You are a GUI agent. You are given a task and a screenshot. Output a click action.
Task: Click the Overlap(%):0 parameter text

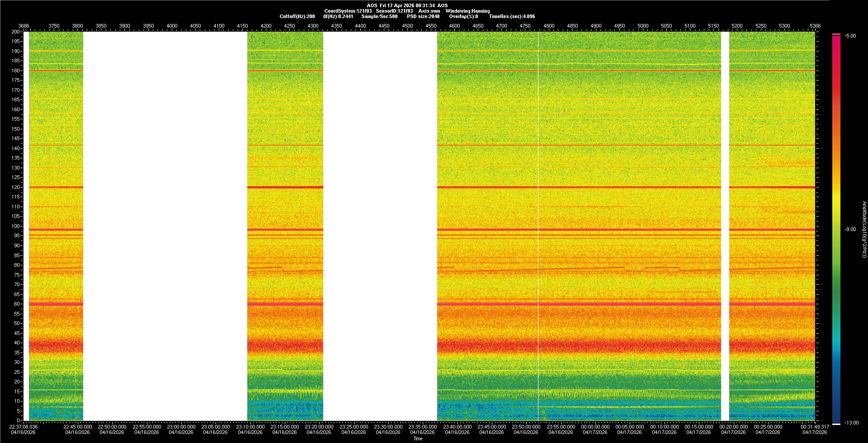click(463, 16)
